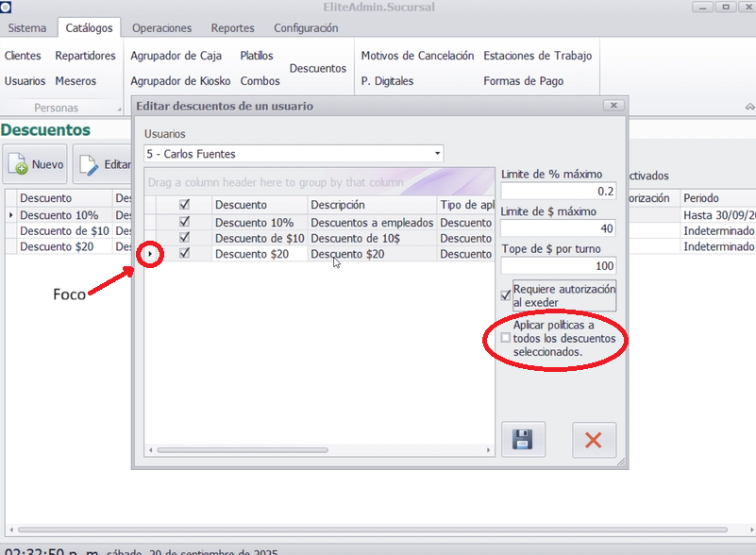Close the Editar descuentos dialog

[613, 106]
